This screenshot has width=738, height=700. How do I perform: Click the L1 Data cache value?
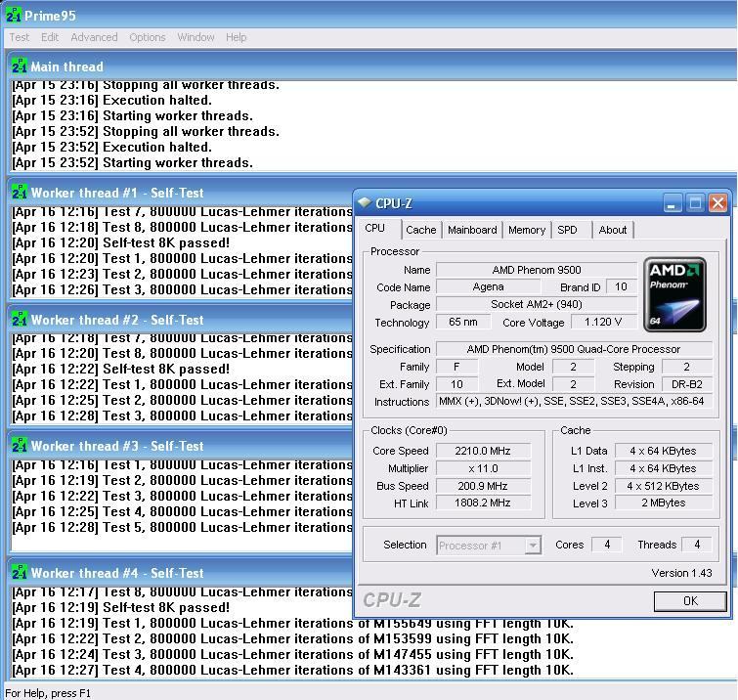(x=664, y=451)
